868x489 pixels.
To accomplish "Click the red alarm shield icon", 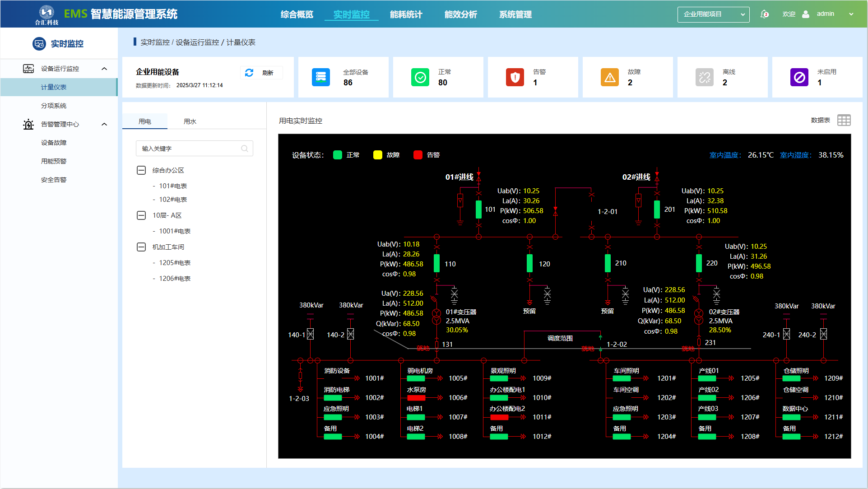I will (x=515, y=77).
